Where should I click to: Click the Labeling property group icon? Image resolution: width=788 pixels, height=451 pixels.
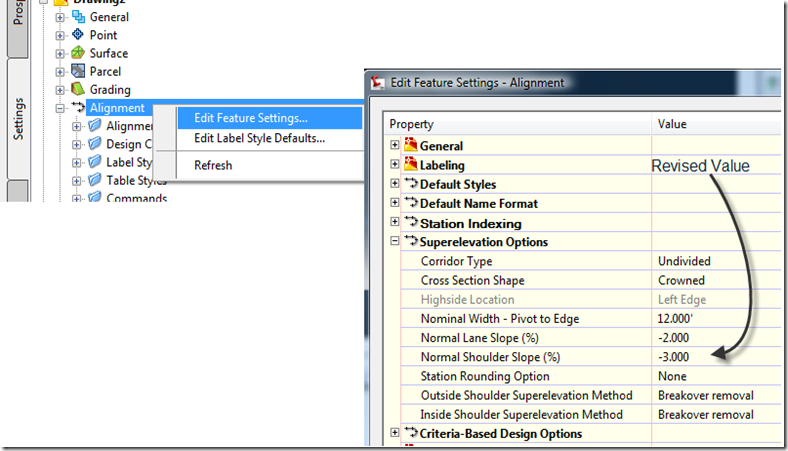point(411,164)
